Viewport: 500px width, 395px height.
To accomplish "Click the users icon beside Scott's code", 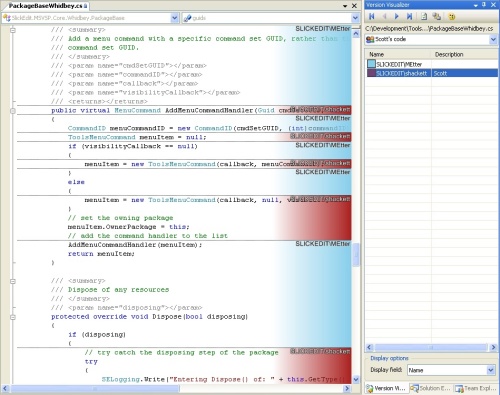I will [x=370, y=39].
